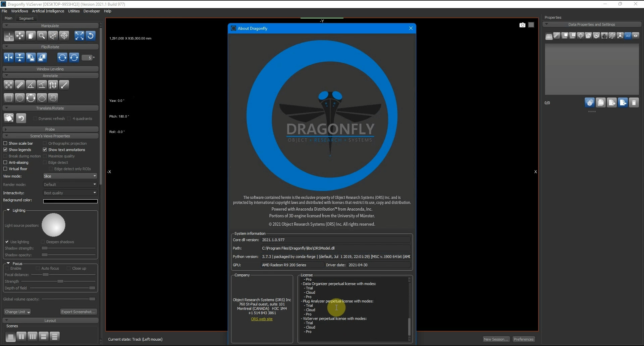
Task: Collapse the Manipulate section
Action: [50, 26]
